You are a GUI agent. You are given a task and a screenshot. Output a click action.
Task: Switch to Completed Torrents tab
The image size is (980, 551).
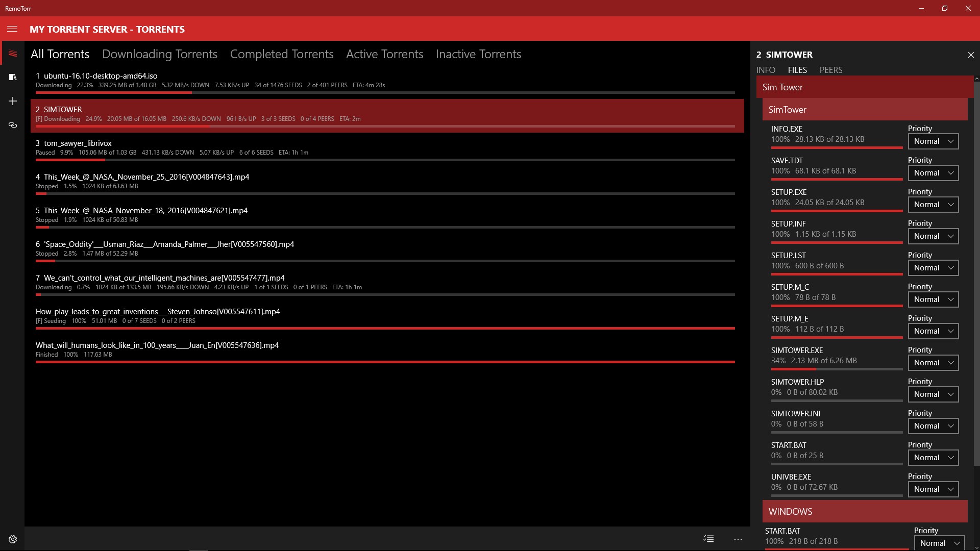282,54
